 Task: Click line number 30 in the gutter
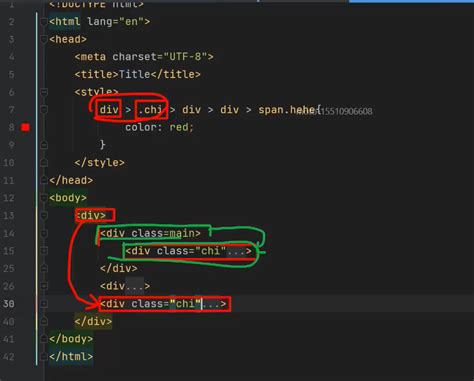click(x=9, y=303)
